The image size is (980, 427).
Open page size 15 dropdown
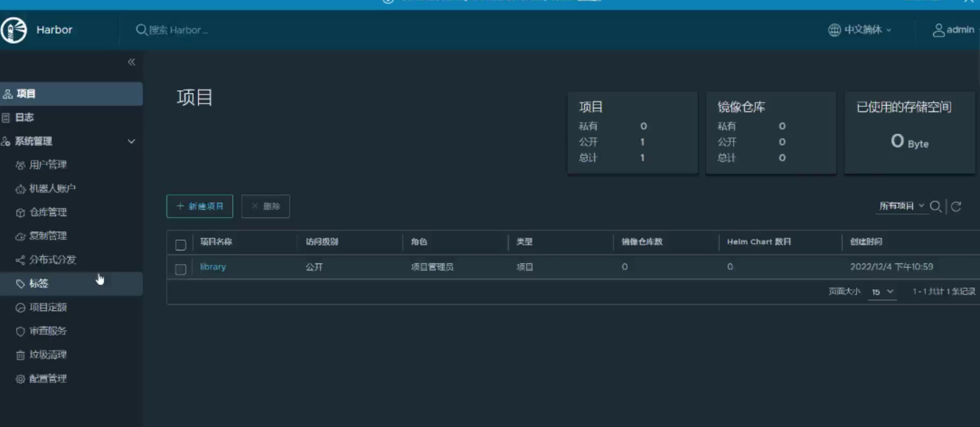click(882, 292)
